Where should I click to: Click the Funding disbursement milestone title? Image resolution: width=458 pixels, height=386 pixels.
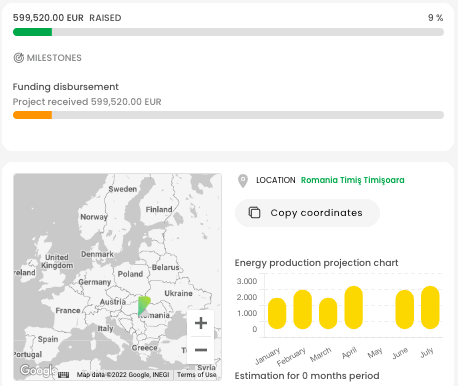[x=66, y=87]
